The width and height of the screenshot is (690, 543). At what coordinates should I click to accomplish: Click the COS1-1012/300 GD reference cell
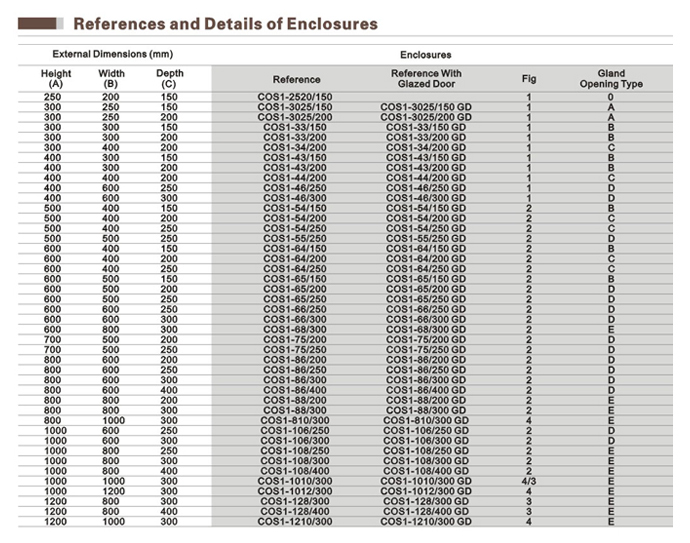(x=427, y=491)
